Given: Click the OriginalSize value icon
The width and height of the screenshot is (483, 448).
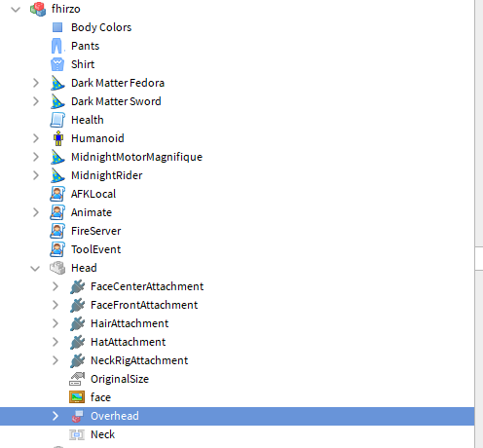Looking at the screenshot, I should click(77, 379).
